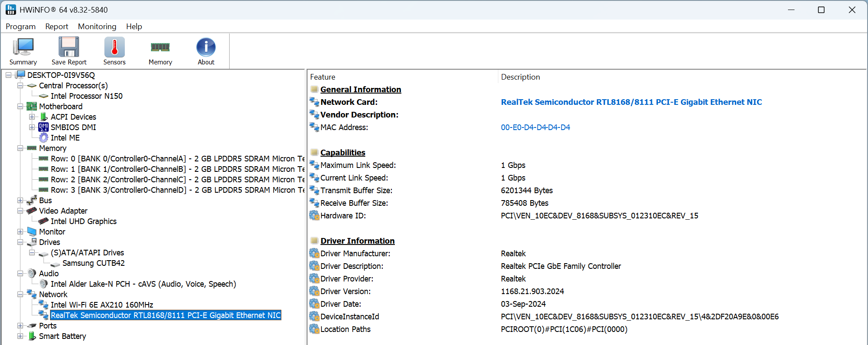Collapse the Memory tree node
The height and width of the screenshot is (345, 868).
tap(20, 148)
